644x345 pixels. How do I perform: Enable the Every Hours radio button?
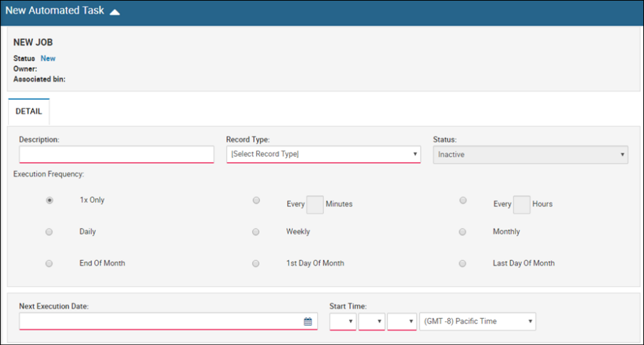(x=463, y=200)
